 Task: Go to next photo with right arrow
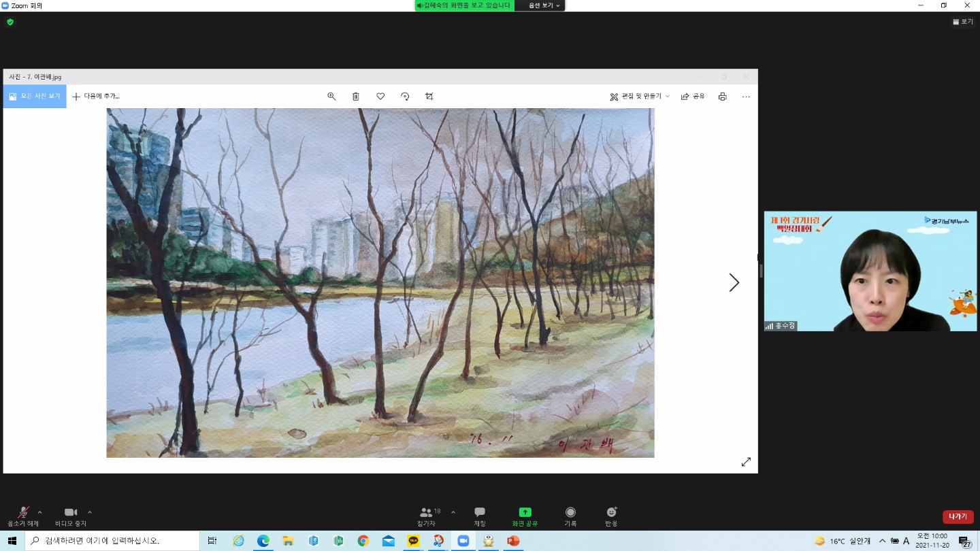(734, 283)
